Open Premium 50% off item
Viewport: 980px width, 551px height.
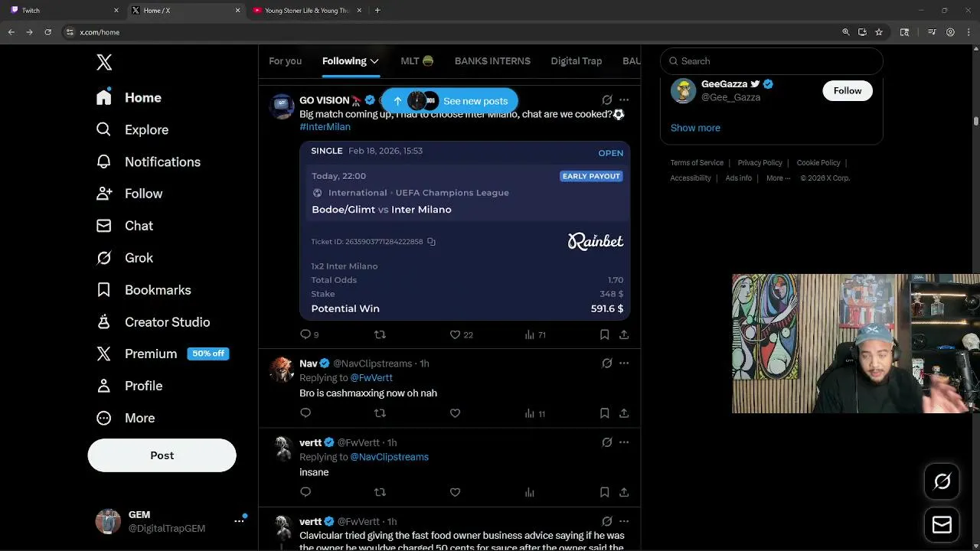click(162, 354)
